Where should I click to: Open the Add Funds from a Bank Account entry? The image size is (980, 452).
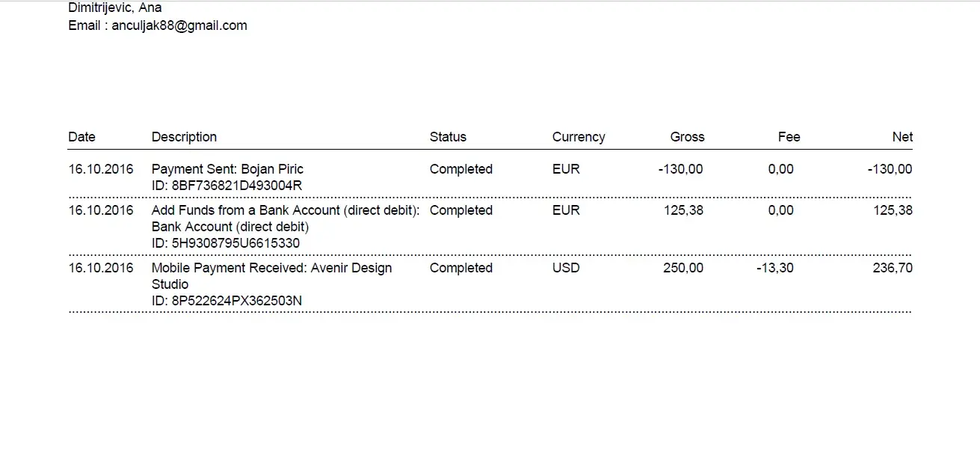click(286, 210)
